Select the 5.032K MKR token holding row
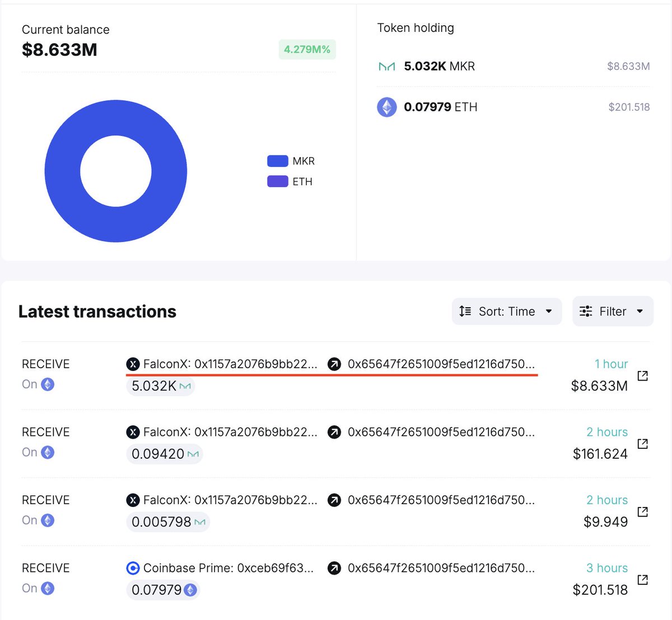 tap(514, 67)
